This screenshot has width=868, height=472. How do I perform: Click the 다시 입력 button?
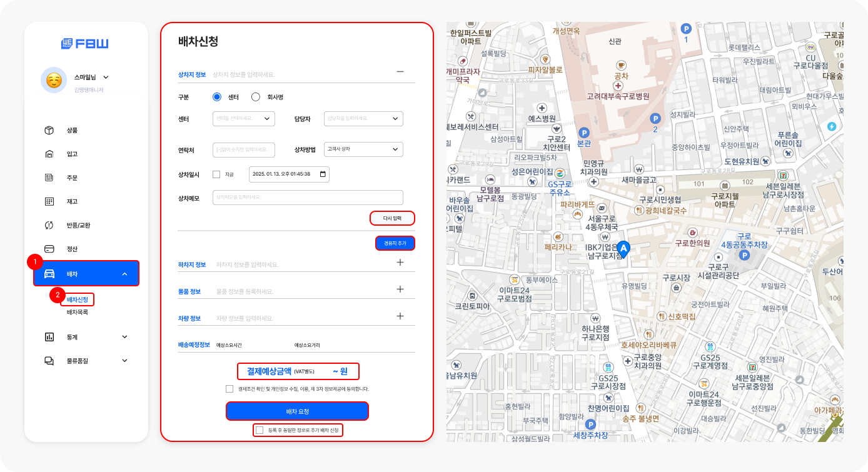392,218
